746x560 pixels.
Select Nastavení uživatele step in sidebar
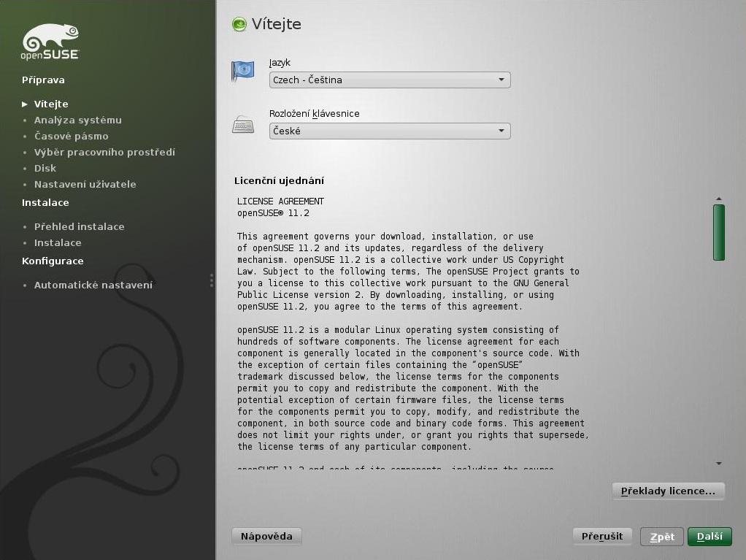click(85, 184)
